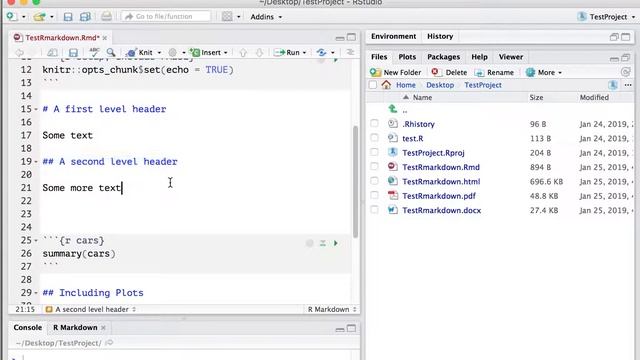
Task: Click the Insert chunk button
Action: click(x=208, y=53)
